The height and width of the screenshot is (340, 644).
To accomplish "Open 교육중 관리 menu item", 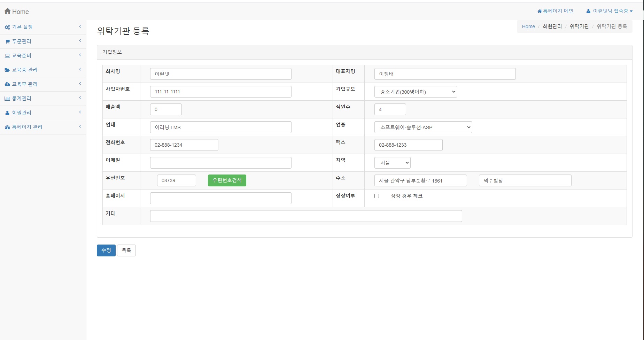I will coord(43,70).
